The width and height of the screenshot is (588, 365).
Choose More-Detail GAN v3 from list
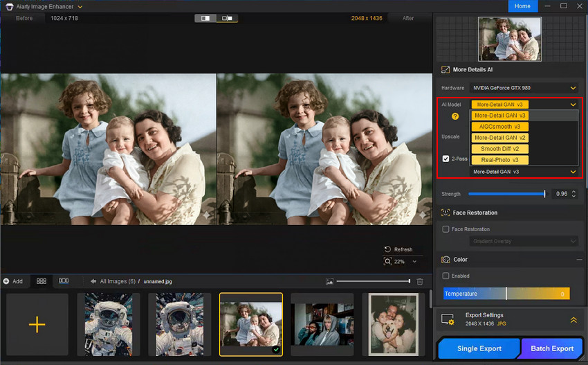tap(500, 116)
